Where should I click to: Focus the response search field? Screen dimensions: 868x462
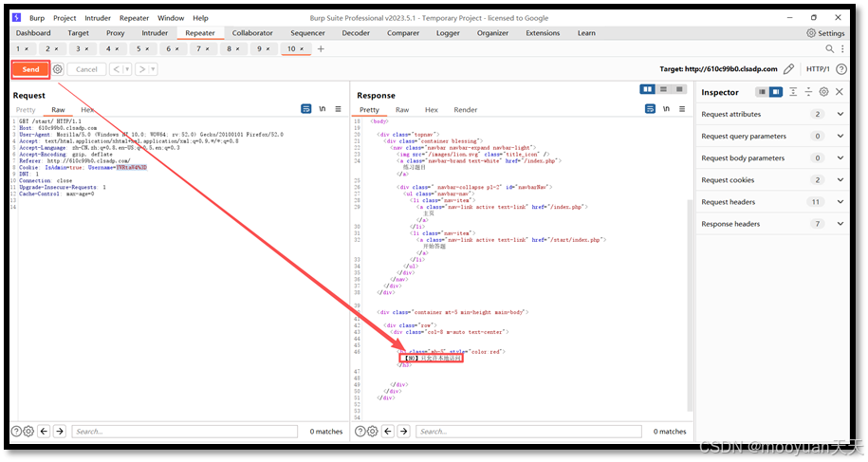[x=528, y=431]
